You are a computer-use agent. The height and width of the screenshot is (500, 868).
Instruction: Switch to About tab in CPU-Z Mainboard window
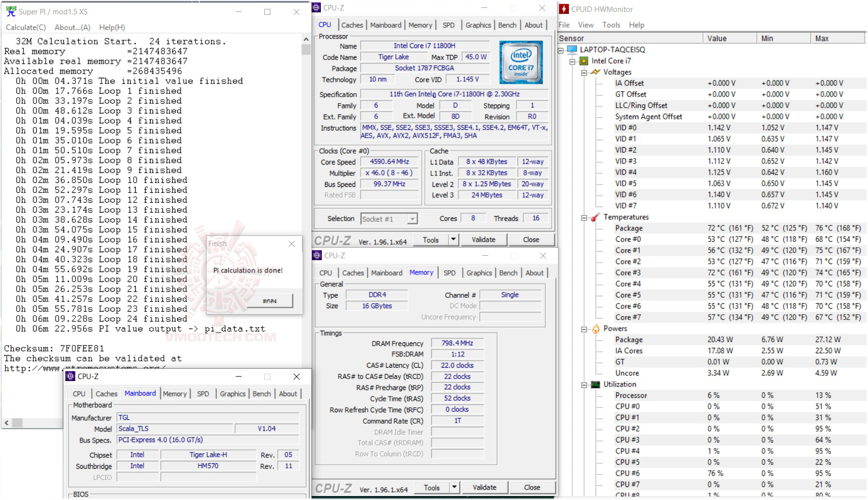pos(288,394)
